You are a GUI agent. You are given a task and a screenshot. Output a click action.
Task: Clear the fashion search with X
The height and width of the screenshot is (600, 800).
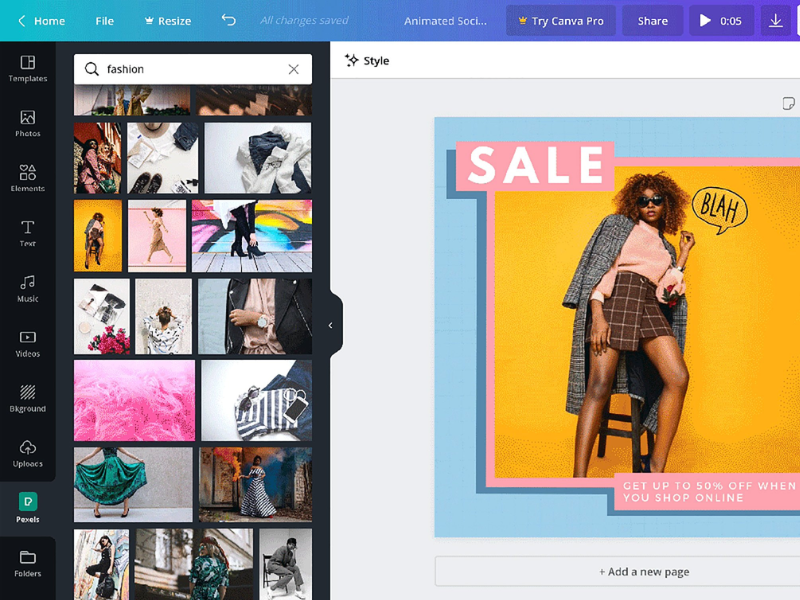click(293, 69)
